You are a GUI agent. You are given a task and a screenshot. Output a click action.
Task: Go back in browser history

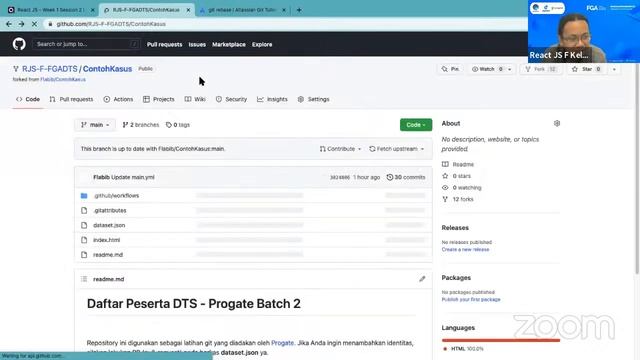coord(9,24)
